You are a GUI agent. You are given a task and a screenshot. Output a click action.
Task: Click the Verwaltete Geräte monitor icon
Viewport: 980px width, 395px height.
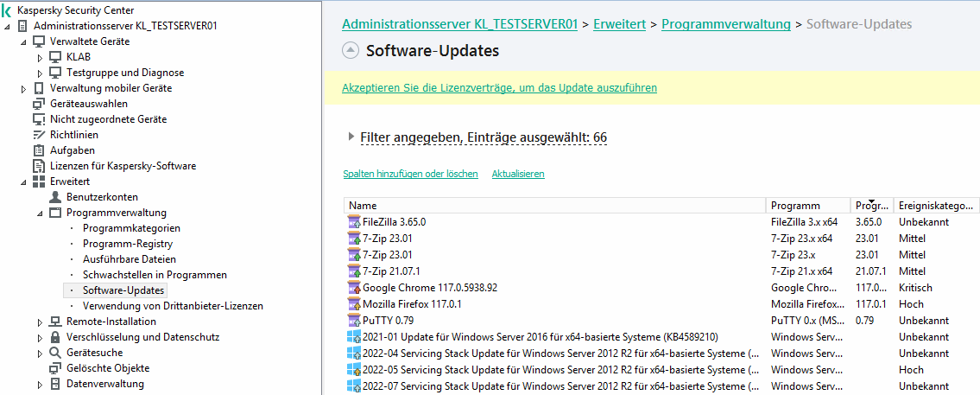[x=39, y=41]
